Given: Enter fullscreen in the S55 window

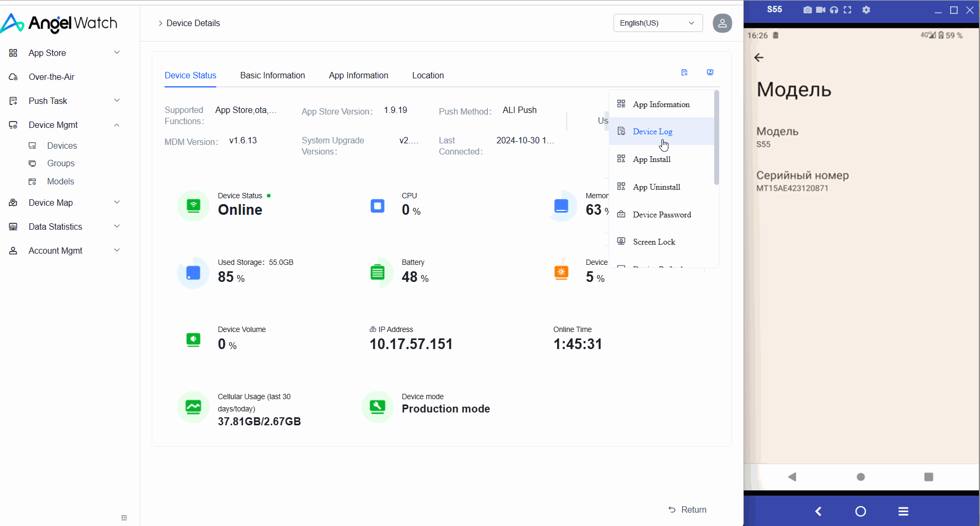Looking at the screenshot, I should pos(847,10).
